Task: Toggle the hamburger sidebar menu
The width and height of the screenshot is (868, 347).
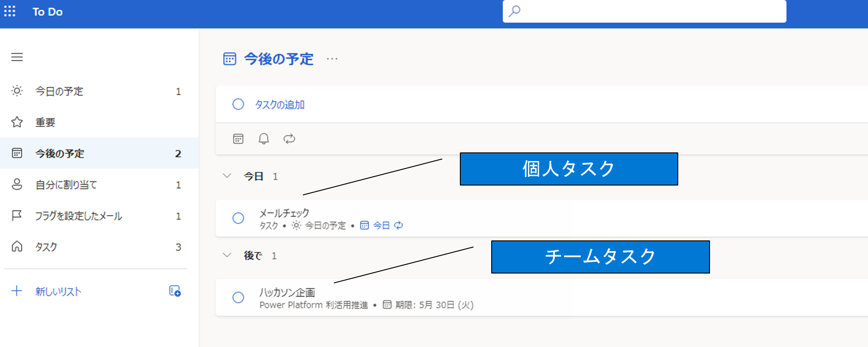Action: tap(17, 57)
